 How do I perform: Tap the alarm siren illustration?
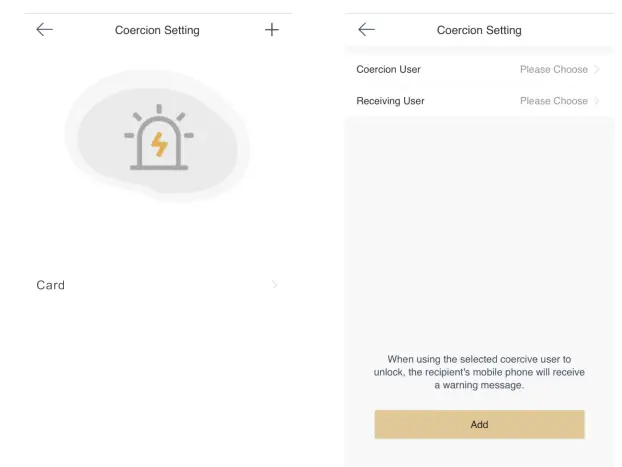click(x=159, y=140)
